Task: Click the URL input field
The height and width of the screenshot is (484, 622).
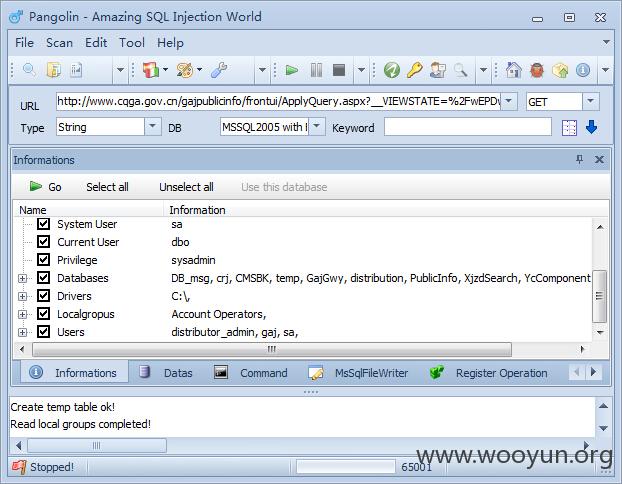Action: pos(278,102)
